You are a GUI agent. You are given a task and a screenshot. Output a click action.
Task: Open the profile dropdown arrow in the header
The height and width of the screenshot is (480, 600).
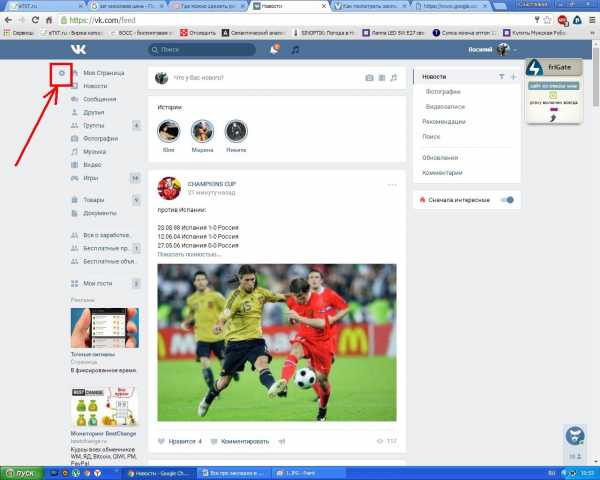[x=515, y=50]
